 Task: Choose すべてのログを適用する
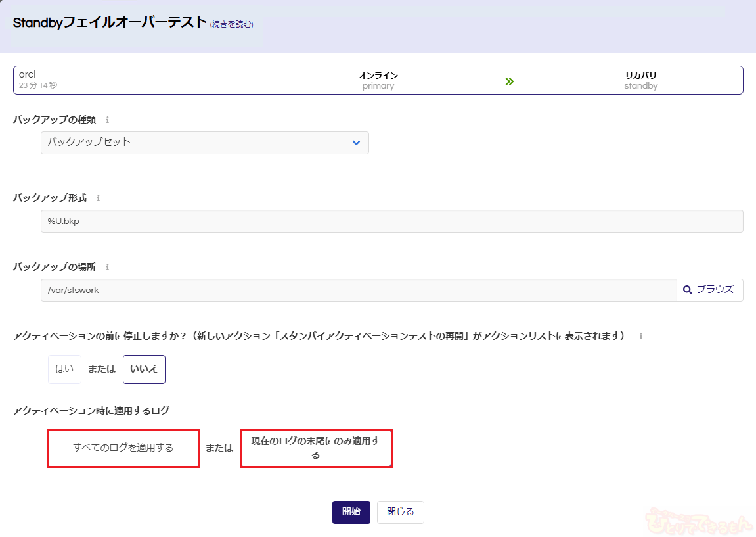click(123, 448)
